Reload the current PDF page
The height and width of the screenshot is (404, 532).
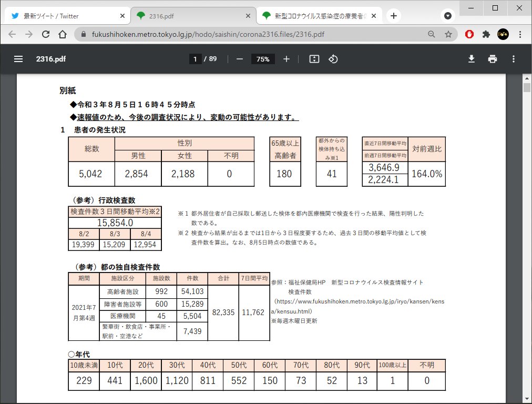[x=46, y=34]
